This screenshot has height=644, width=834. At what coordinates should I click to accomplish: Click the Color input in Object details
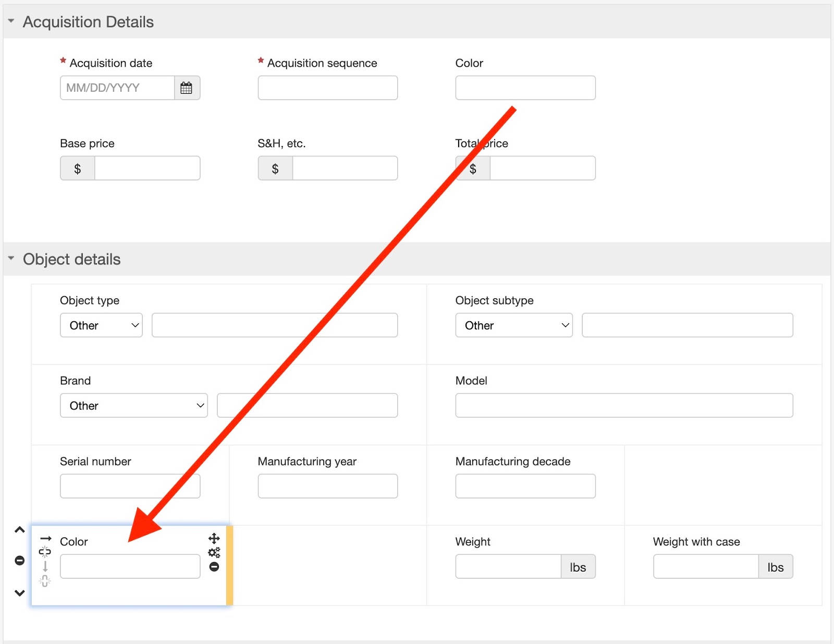pos(130,566)
